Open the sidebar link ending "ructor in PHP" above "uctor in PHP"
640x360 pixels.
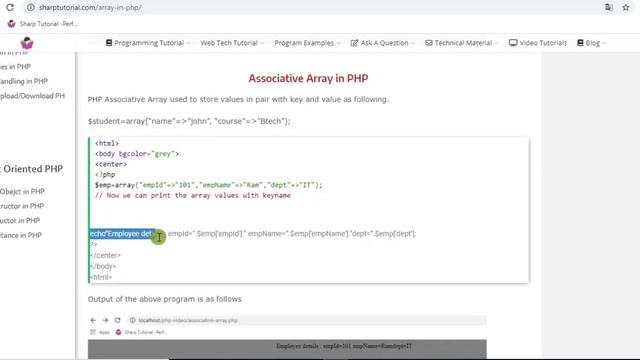click(x=22, y=206)
